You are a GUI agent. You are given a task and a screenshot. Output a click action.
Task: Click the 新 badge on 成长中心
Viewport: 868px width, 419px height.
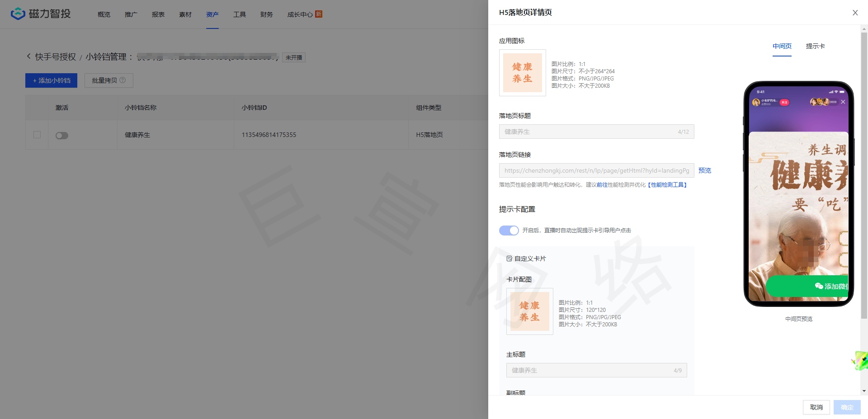coord(318,14)
